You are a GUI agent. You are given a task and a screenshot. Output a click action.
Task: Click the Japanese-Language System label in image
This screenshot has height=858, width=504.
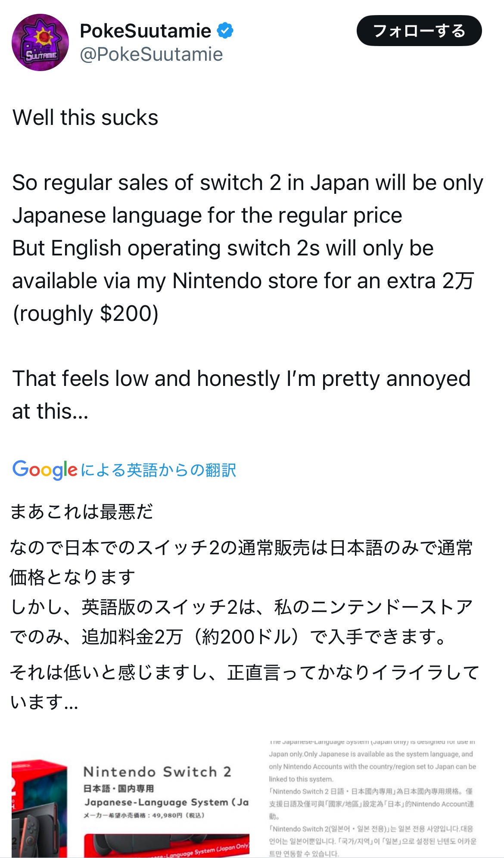pos(167,802)
